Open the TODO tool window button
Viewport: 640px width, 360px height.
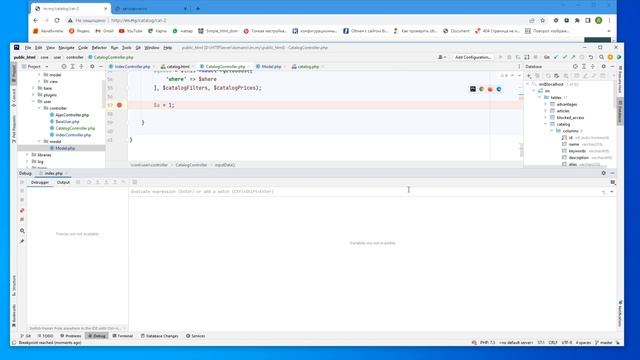pos(45,336)
